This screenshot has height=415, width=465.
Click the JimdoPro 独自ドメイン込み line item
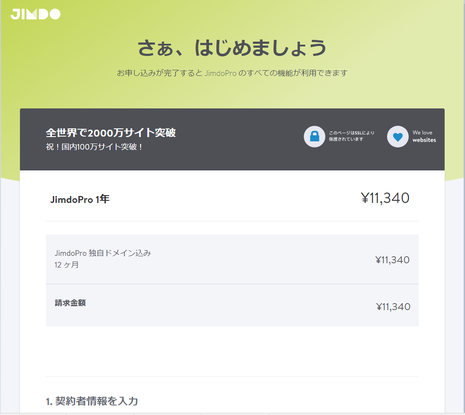[x=103, y=253]
